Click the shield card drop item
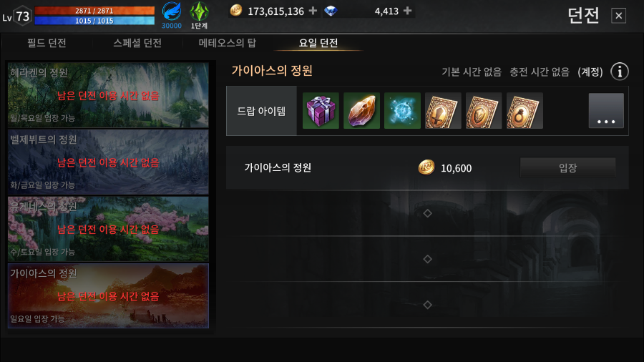644x362 pixels. pyautogui.click(x=484, y=110)
